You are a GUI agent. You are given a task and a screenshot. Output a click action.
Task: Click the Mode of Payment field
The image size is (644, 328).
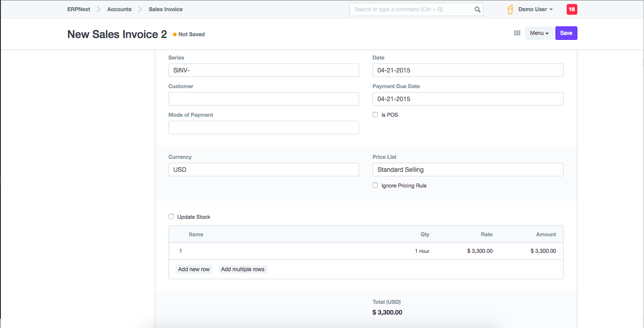point(263,128)
